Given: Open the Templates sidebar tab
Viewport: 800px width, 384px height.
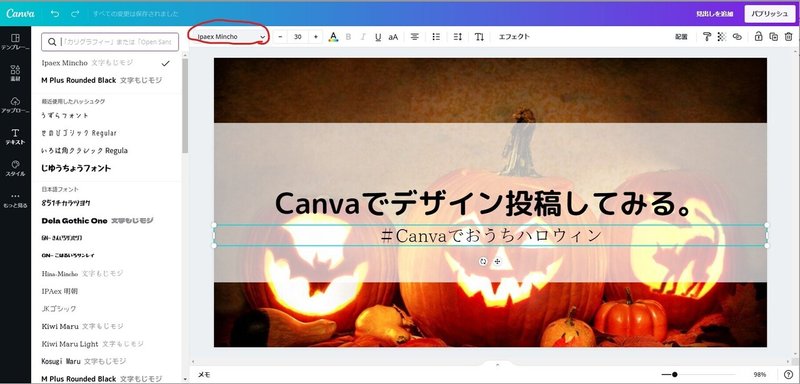Looking at the screenshot, I should point(15,42).
